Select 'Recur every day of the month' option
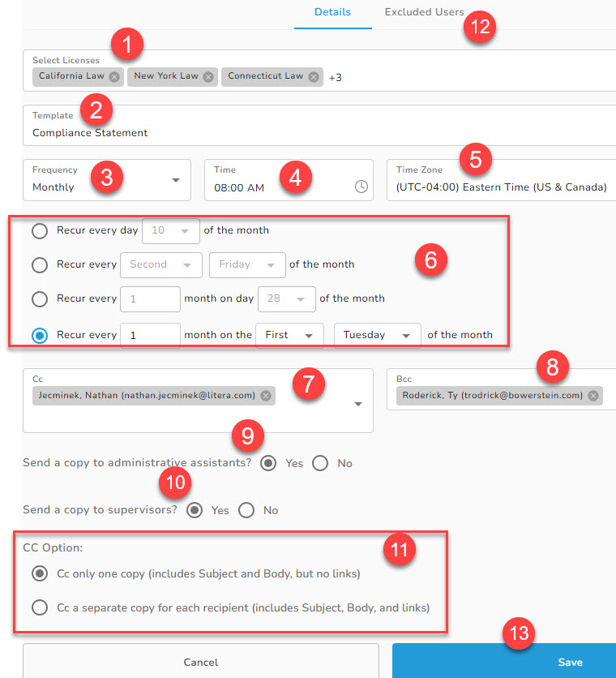Viewport: 616px width, 678px height. [40, 231]
